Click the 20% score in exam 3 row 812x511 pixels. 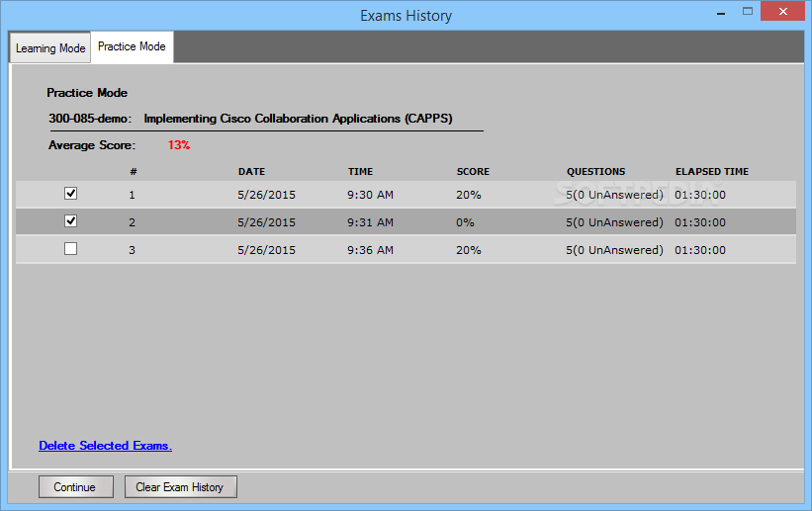point(469,251)
